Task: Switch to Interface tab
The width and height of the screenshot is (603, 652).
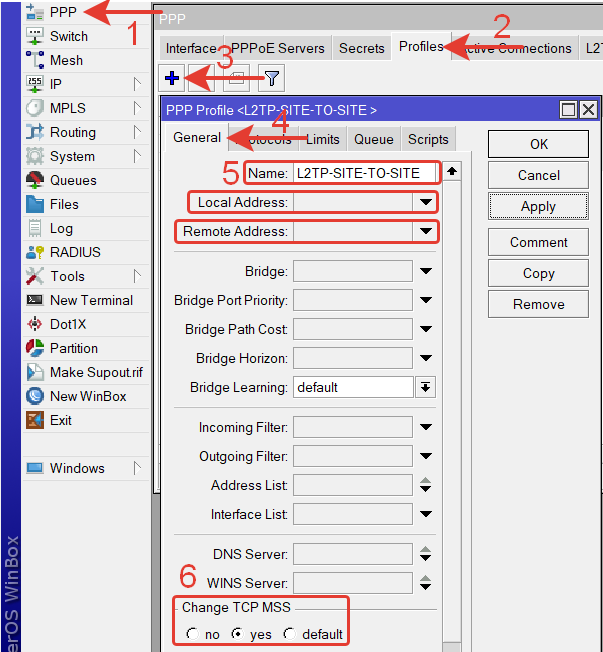Action: click(x=191, y=48)
